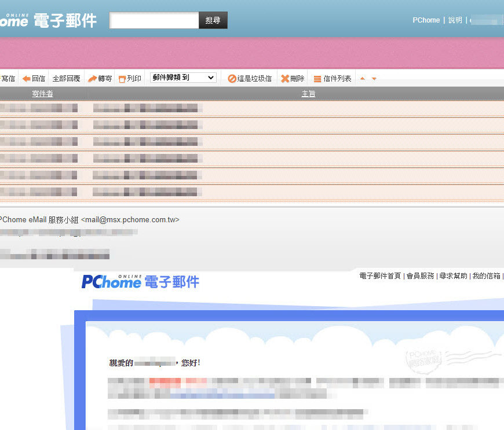This screenshot has width=504, height=430.
Task: Sort by 主旨 column header
Action: pos(308,94)
